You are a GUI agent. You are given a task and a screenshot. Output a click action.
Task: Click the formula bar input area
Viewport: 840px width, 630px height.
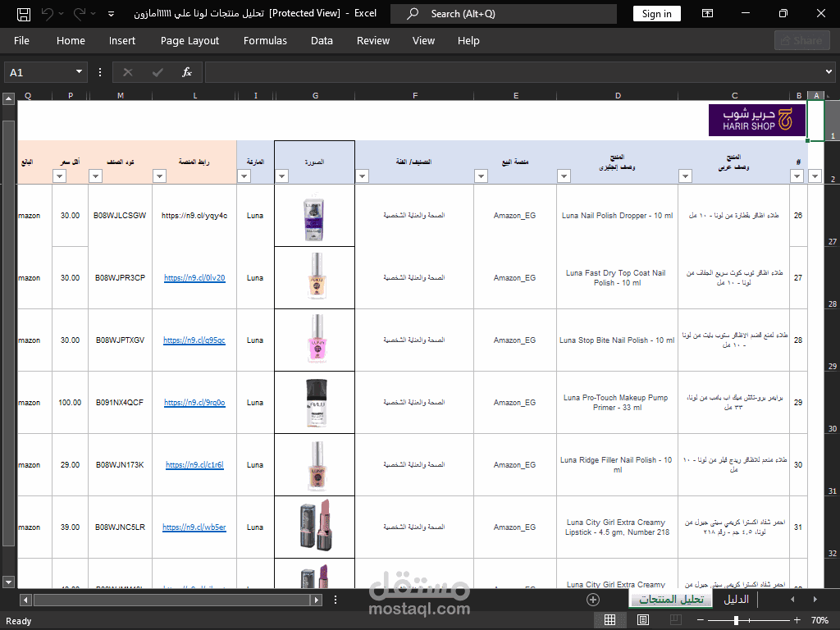pos(514,72)
